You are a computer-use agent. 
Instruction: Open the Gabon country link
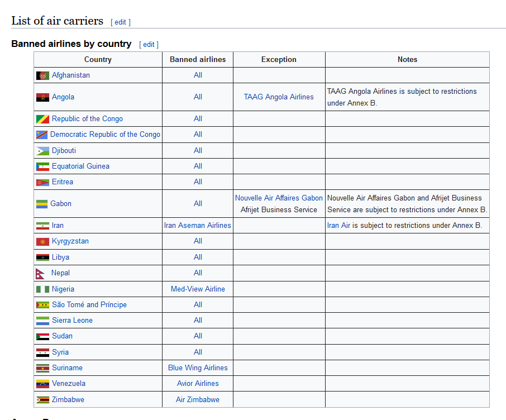pyautogui.click(x=61, y=204)
